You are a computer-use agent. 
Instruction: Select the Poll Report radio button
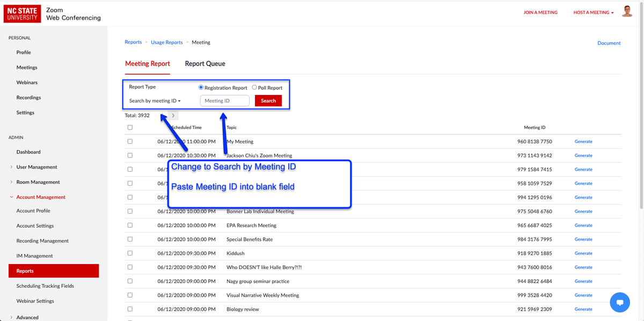pyautogui.click(x=255, y=87)
